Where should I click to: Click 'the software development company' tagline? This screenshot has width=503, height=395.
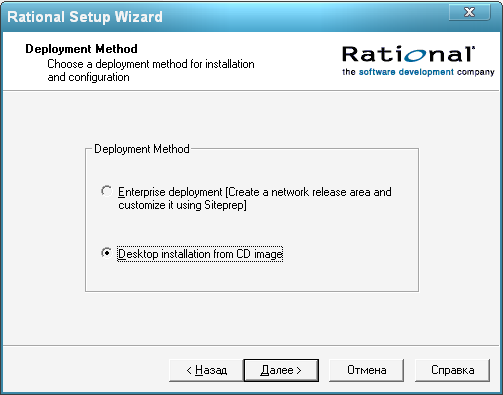(418, 72)
